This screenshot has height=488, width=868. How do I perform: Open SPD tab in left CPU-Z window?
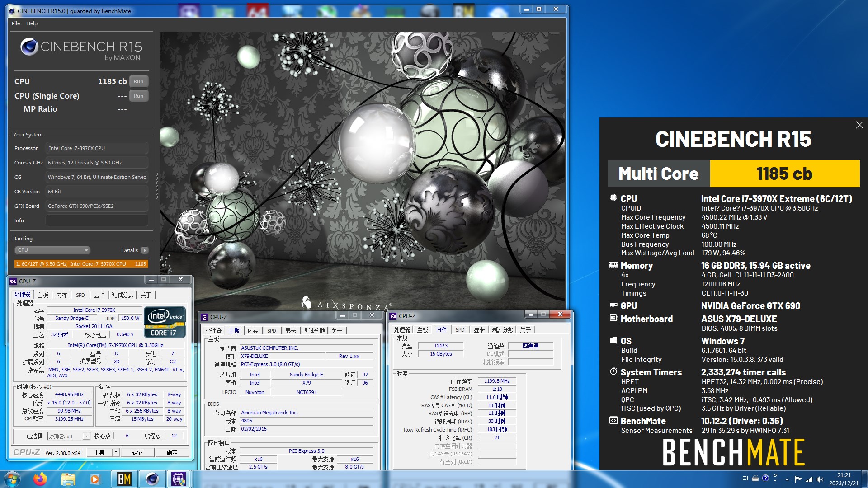point(80,295)
